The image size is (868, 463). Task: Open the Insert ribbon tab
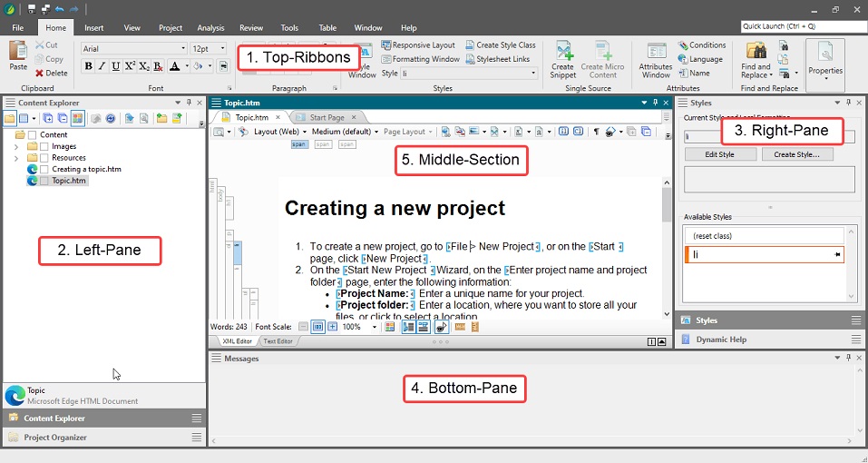pyautogui.click(x=93, y=28)
